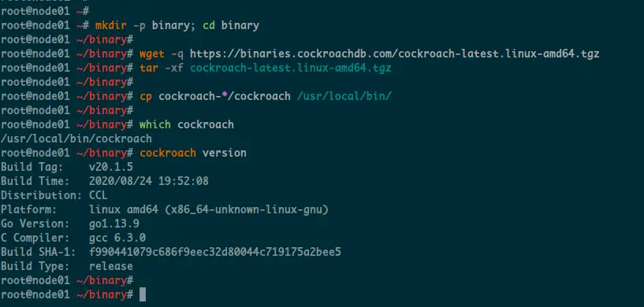
Task: Click the terminal cursor block at last prompt
Action: click(143, 294)
